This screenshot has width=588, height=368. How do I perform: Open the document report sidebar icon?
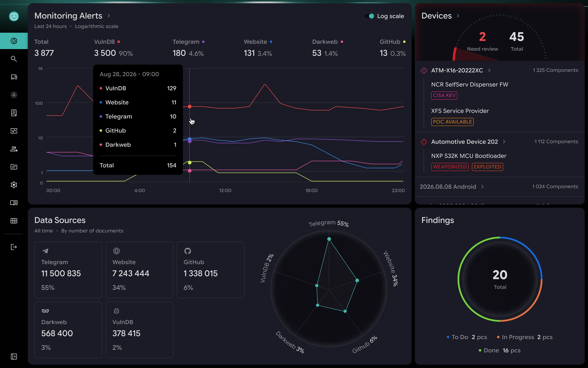pos(14,113)
